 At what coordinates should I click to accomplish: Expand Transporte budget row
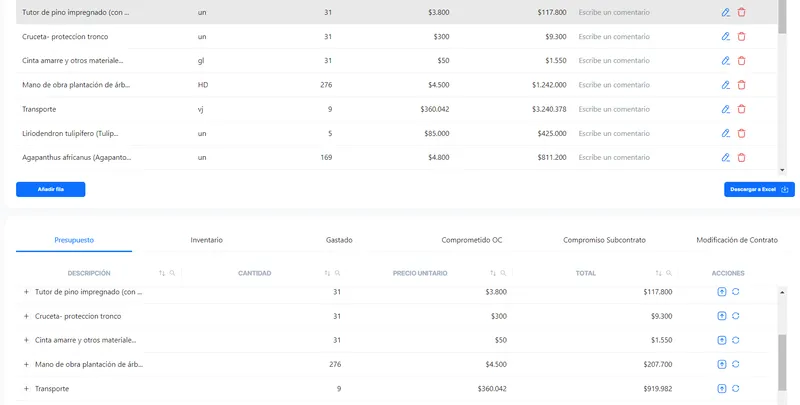click(x=27, y=389)
